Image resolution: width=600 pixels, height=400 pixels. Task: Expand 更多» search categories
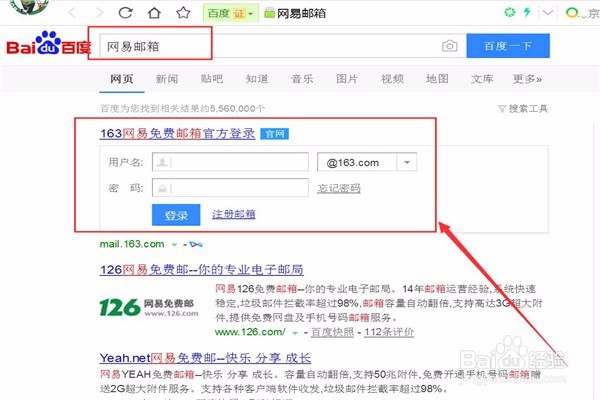[527, 79]
